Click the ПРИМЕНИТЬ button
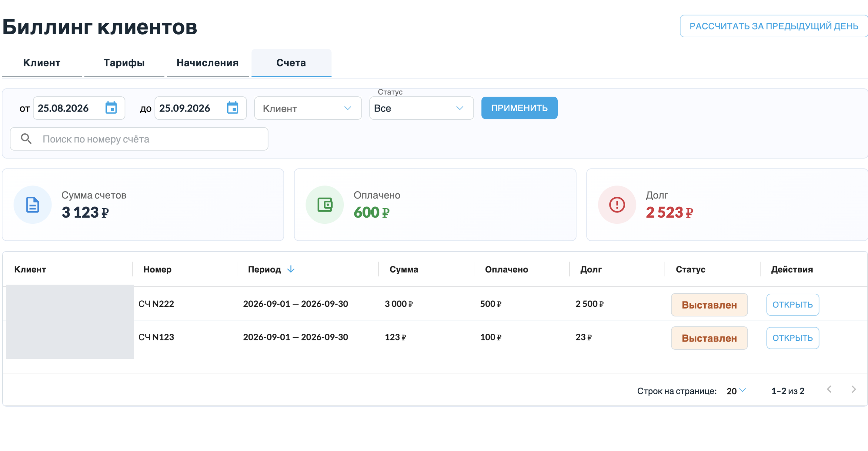 519,108
